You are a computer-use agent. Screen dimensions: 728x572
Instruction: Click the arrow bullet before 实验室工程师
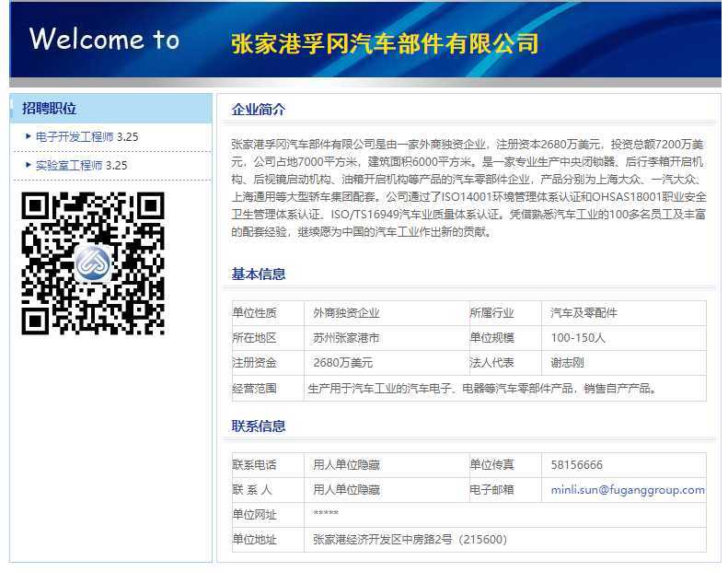click(x=29, y=165)
